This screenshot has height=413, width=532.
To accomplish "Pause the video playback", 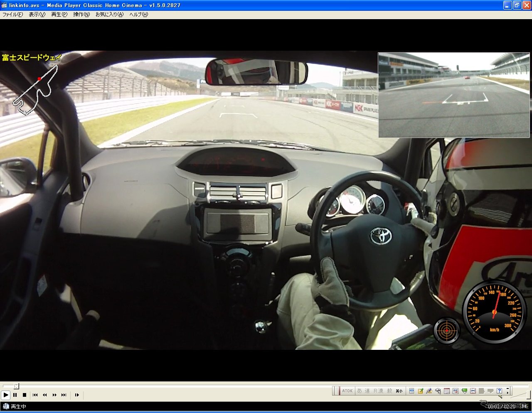I will point(15,395).
